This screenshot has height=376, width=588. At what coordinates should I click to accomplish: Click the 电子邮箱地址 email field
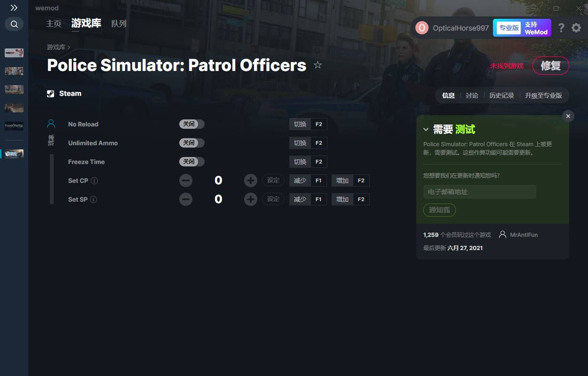click(480, 192)
